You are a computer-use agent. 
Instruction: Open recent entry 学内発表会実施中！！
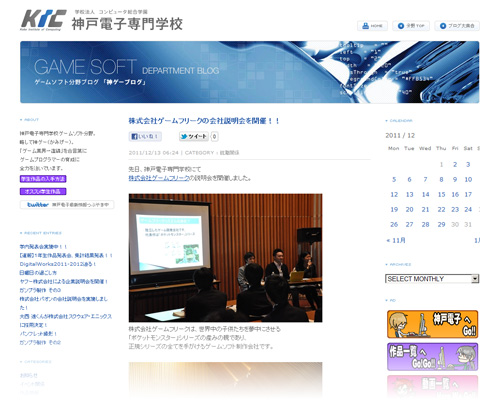[43, 247]
